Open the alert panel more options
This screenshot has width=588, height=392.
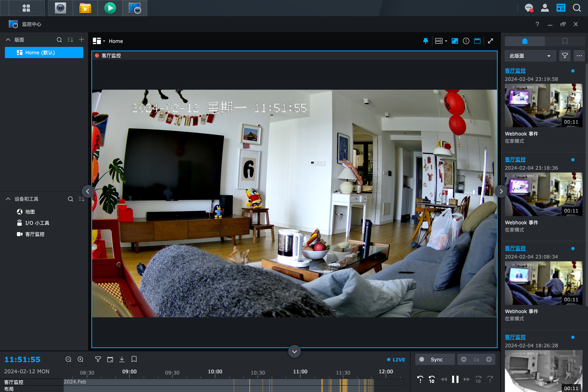click(x=579, y=56)
